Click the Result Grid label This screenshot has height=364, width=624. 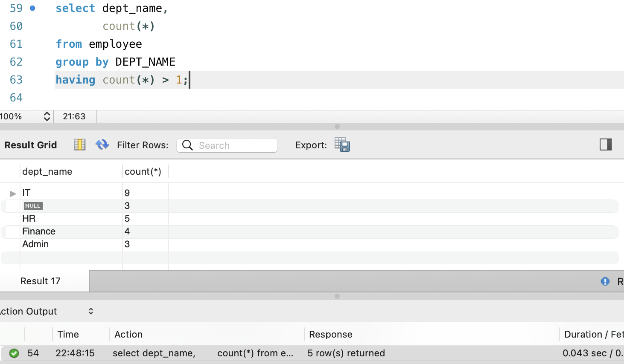31,145
